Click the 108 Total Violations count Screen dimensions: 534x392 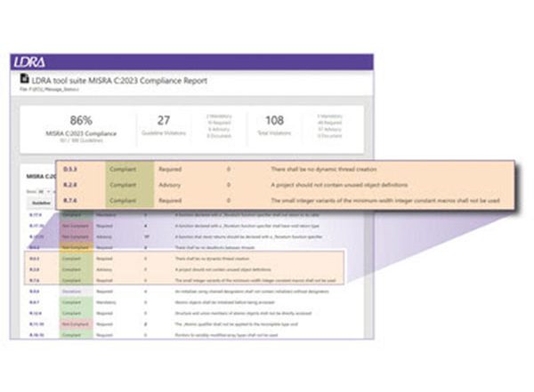[x=274, y=120]
